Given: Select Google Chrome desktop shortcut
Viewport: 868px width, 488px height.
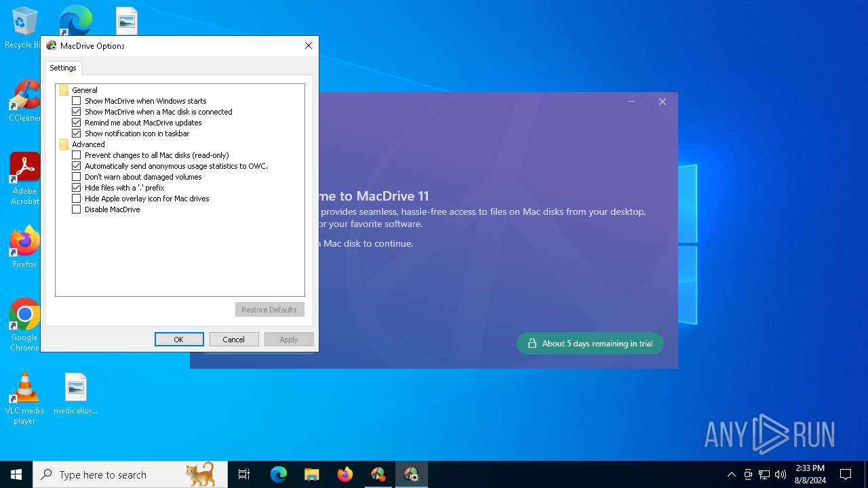Looking at the screenshot, I should 24,325.
